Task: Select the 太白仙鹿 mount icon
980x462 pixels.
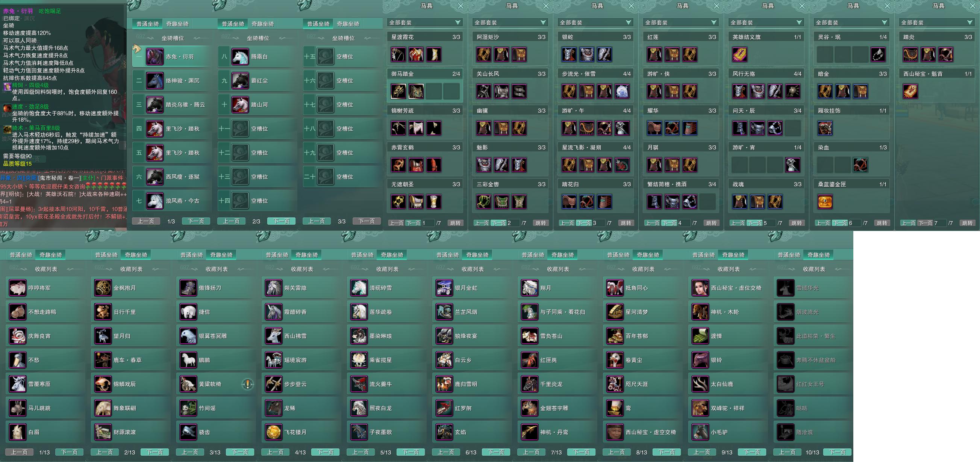Action: [x=700, y=384]
